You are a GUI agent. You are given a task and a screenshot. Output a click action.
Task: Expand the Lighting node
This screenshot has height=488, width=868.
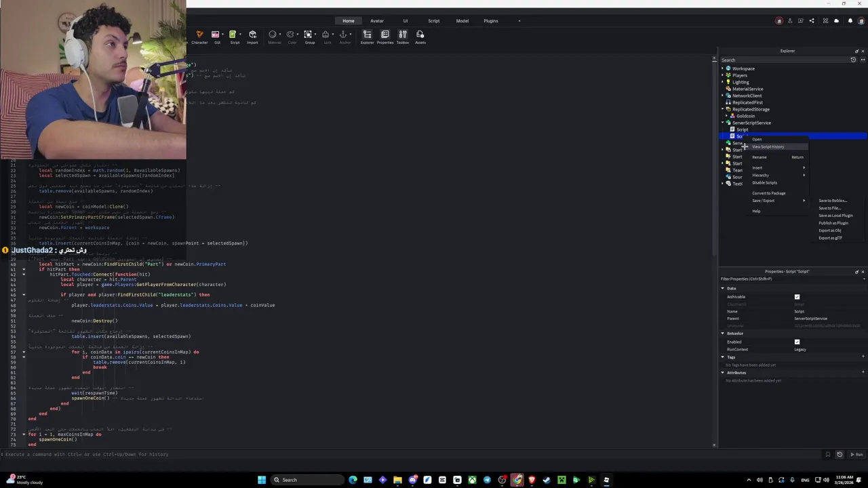[723, 82]
